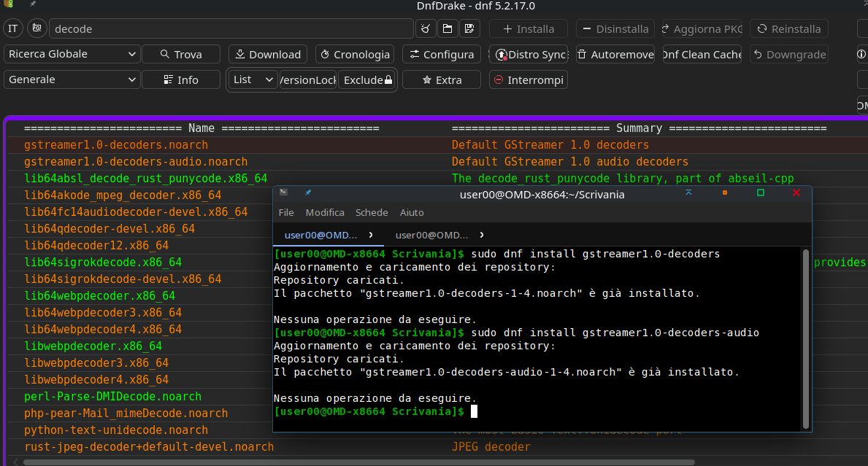868x466 pixels.
Task: Select lib64webpdecoder3.x86_64 row
Action: [102, 312]
